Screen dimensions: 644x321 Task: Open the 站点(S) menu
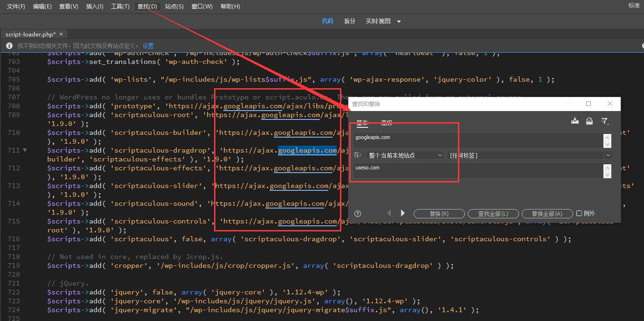tap(174, 6)
